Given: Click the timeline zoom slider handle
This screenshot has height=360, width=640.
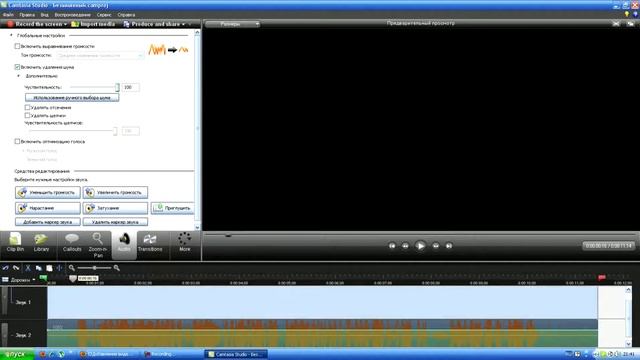Looking at the screenshot, I should [x=94, y=268].
